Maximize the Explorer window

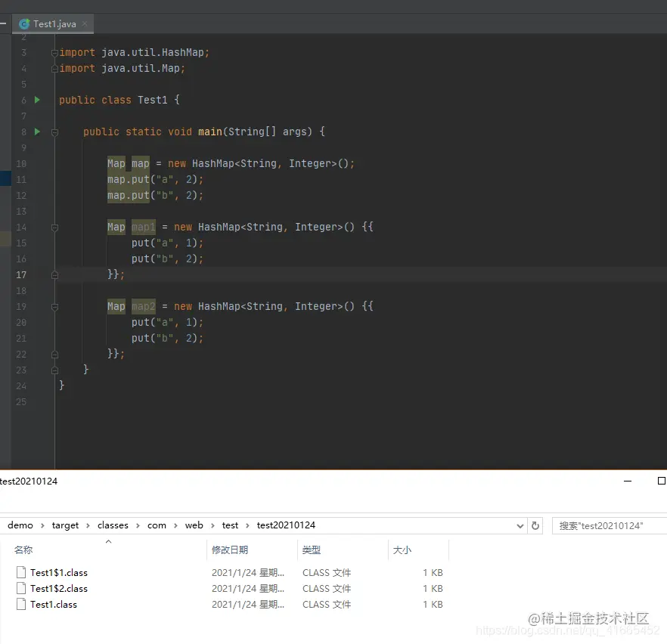(662, 481)
